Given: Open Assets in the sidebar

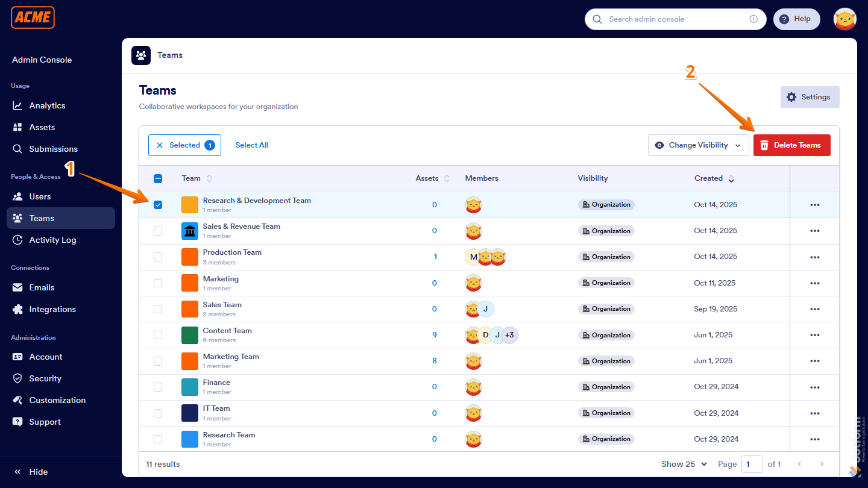Looking at the screenshot, I should click(x=61, y=127).
